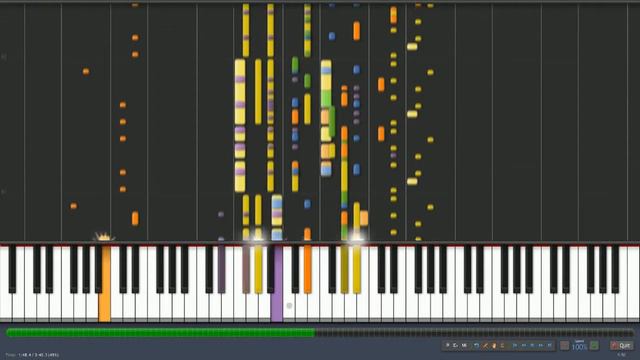640x360 pixels.
Task: Decrease playback speed with the red square button
Action: (564, 346)
